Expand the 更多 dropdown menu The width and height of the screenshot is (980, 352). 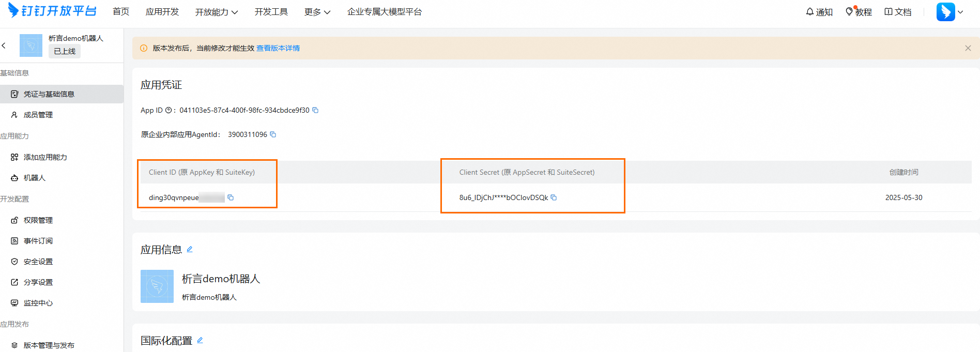[x=317, y=12]
